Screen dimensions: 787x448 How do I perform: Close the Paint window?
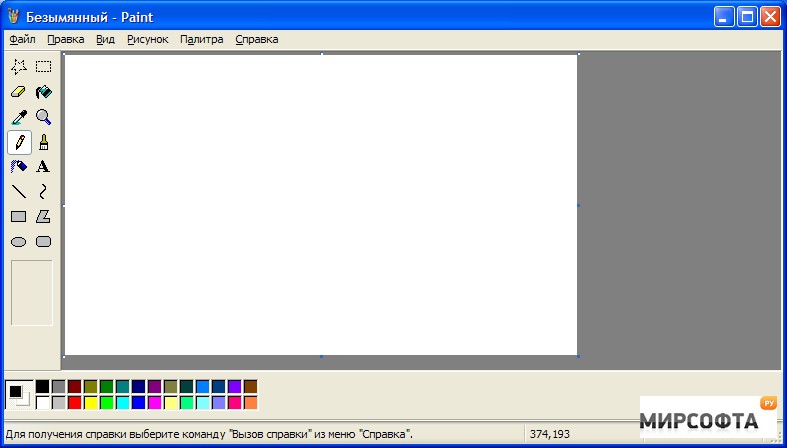tap(770, 17)
